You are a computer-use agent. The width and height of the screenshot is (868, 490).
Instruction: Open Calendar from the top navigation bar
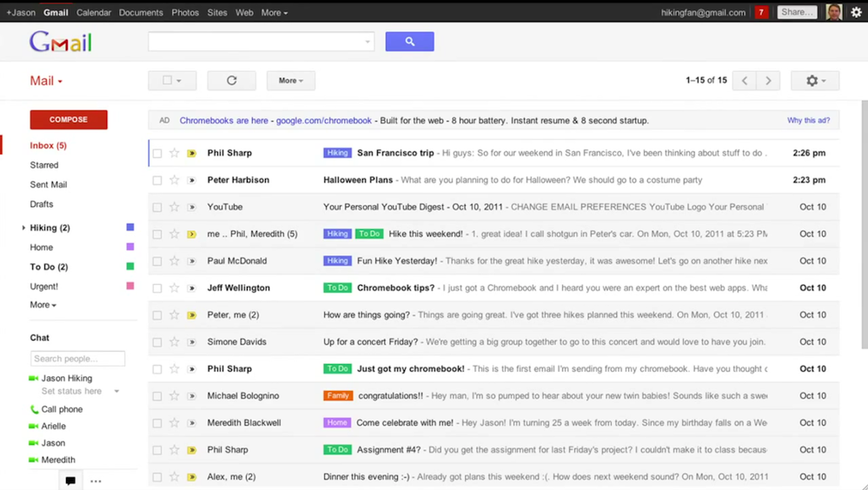pyautogui.click(x=93, y=12)
